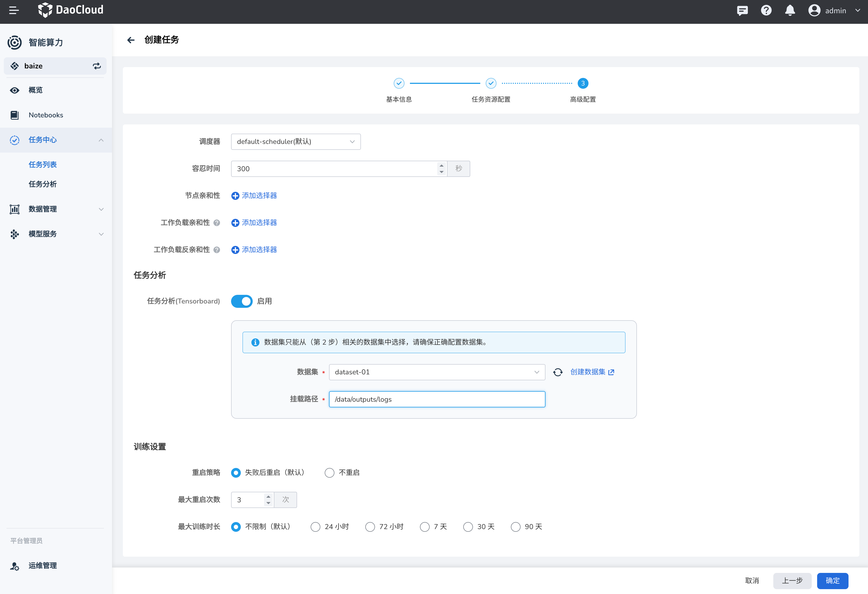Viewport: 868px width, 594px height.
Task: Switch to 任务分析 in the sidebar
Action: tap(42, 184)
